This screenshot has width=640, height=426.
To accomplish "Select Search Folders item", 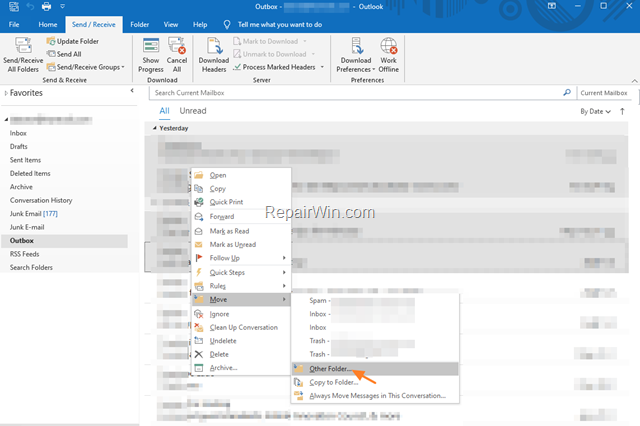I will (x=31, y=268).
